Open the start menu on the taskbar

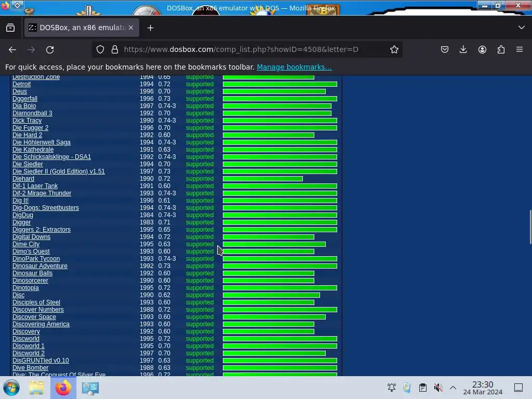click(x=11, y=388)
